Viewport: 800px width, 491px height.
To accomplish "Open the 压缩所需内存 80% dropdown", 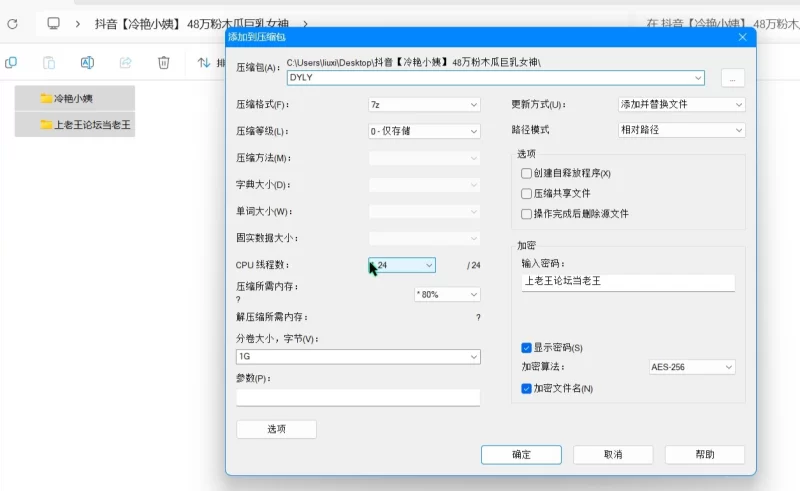I will [x=447, y=294].
